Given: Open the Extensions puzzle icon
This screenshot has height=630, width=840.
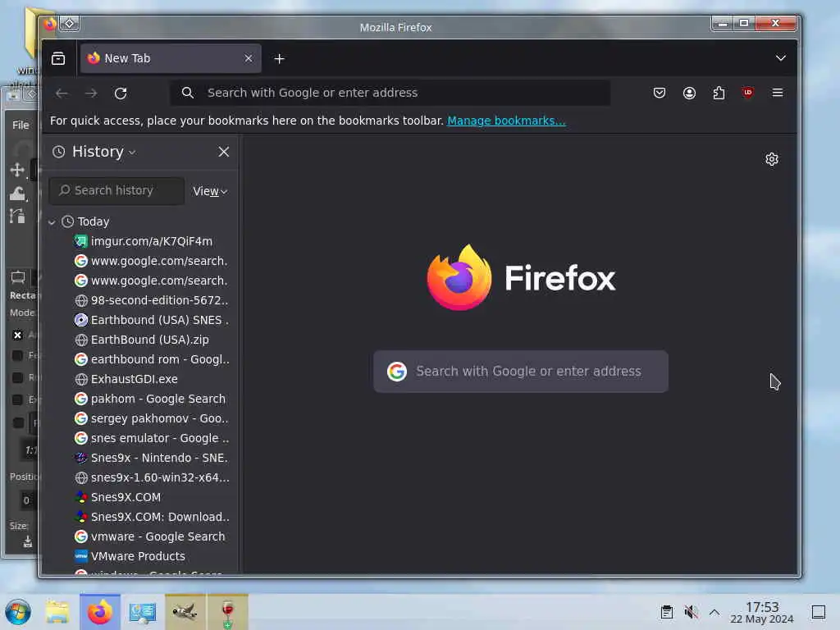Looking at the screenshot, I should click(719, 93).
